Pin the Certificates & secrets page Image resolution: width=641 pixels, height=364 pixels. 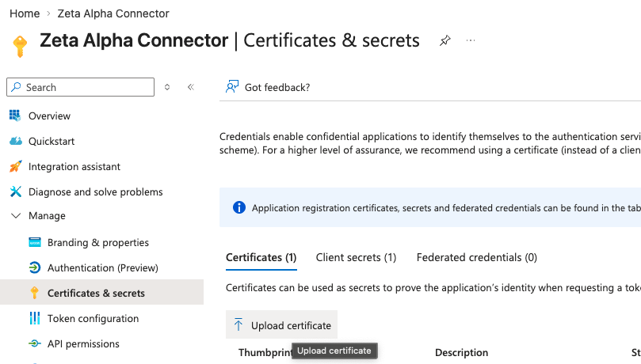coord(445,40)
